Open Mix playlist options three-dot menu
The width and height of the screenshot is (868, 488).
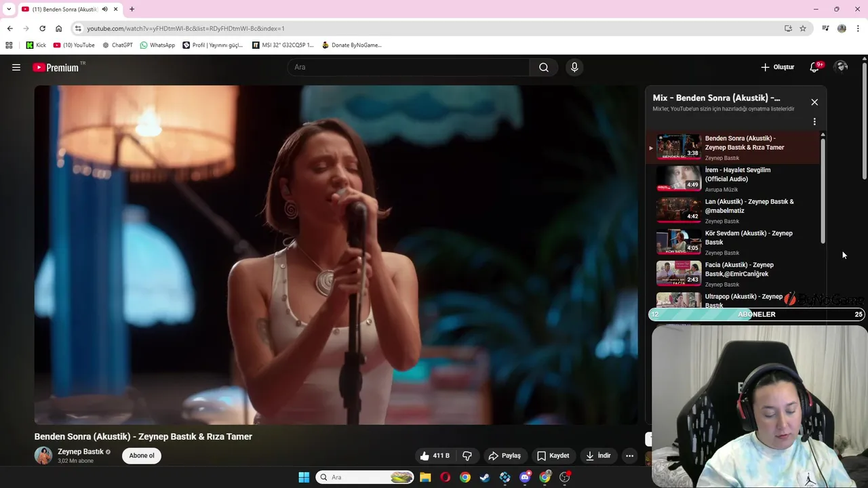[x=814, y=122]
